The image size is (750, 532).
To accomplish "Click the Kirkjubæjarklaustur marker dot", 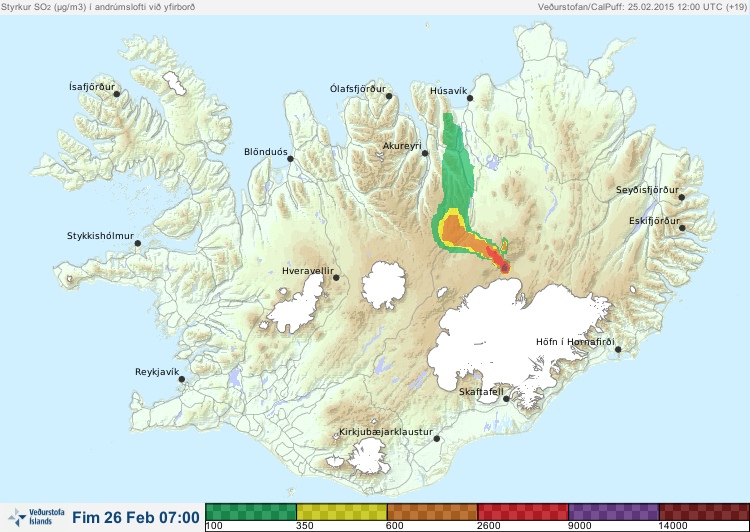I will click(436, 438).
